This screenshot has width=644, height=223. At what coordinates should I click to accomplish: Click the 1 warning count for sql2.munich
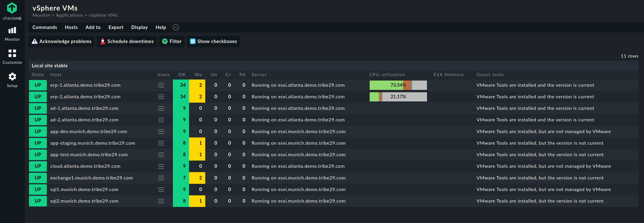197,201
